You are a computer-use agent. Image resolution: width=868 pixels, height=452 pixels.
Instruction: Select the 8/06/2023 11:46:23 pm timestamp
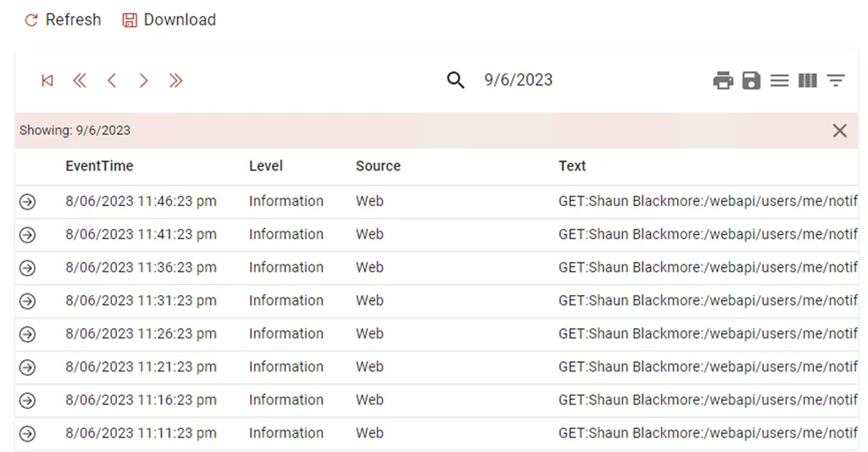click(x=142, y=201)
